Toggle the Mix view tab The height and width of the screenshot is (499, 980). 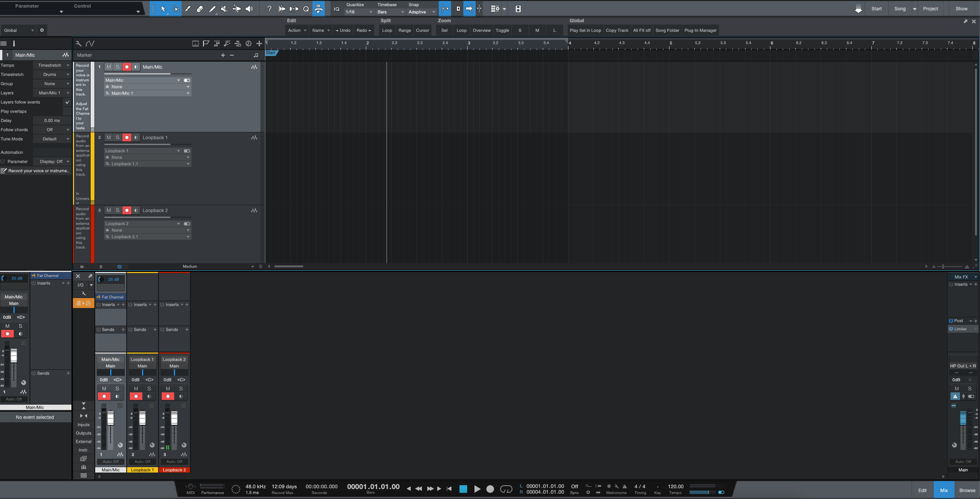(x=944, y=490)
